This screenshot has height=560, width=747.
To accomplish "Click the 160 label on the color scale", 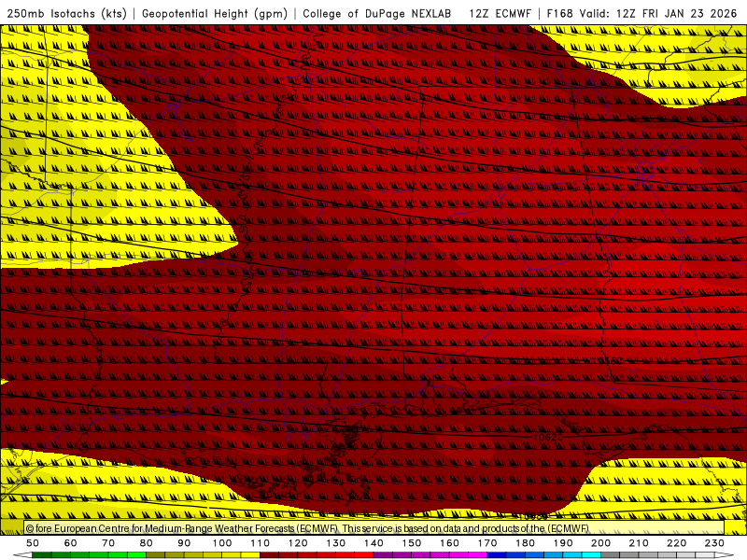I will point(449,543).
